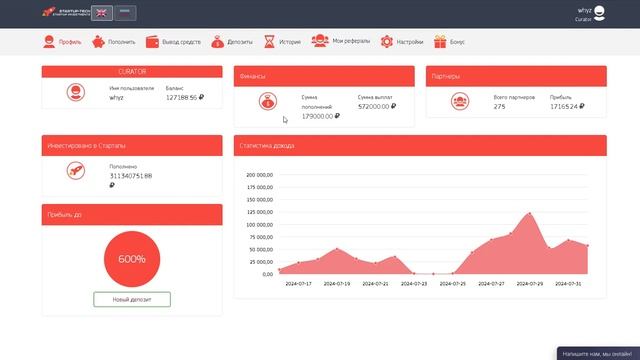Switch language with the Russian flag button
The height and width of the screenshot is (360, 640).
[125, 13]
